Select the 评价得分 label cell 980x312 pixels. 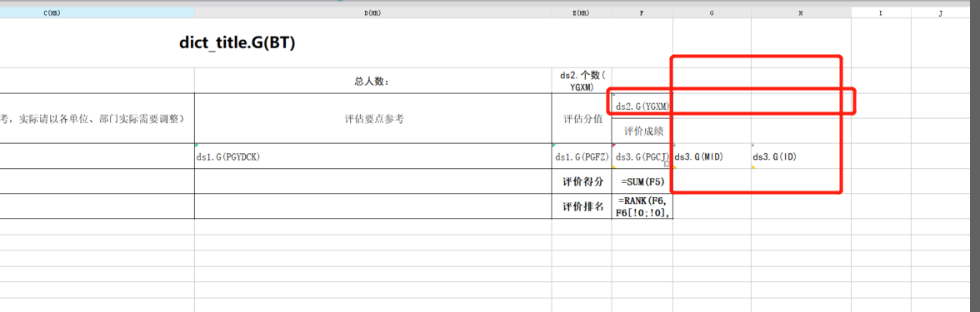tap(582, 181)
